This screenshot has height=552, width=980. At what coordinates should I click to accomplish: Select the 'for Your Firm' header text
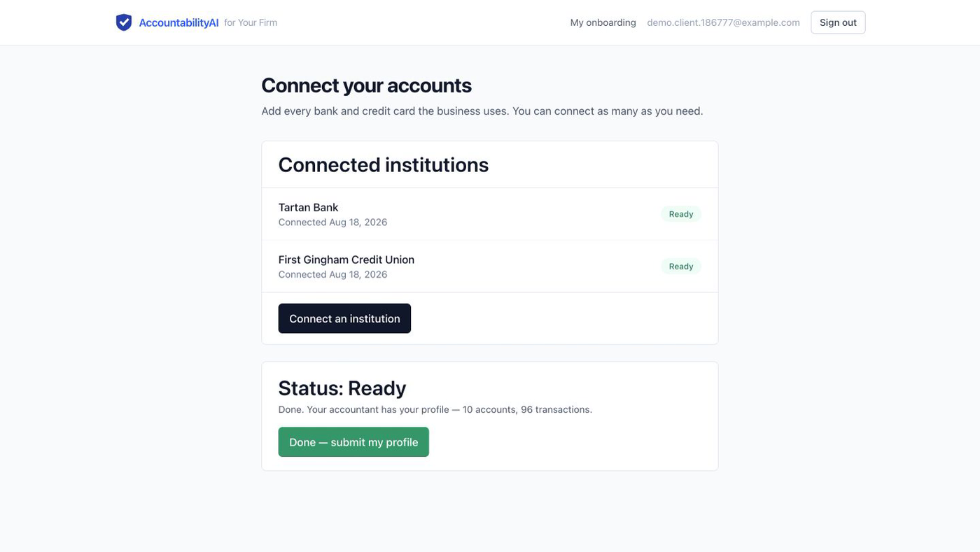click(x=251, y=22)
